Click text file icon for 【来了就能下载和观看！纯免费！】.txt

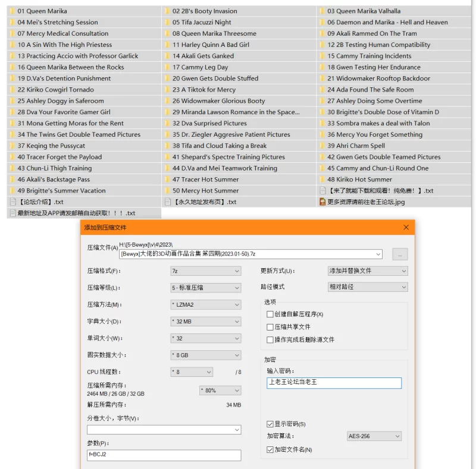(322, 191)
